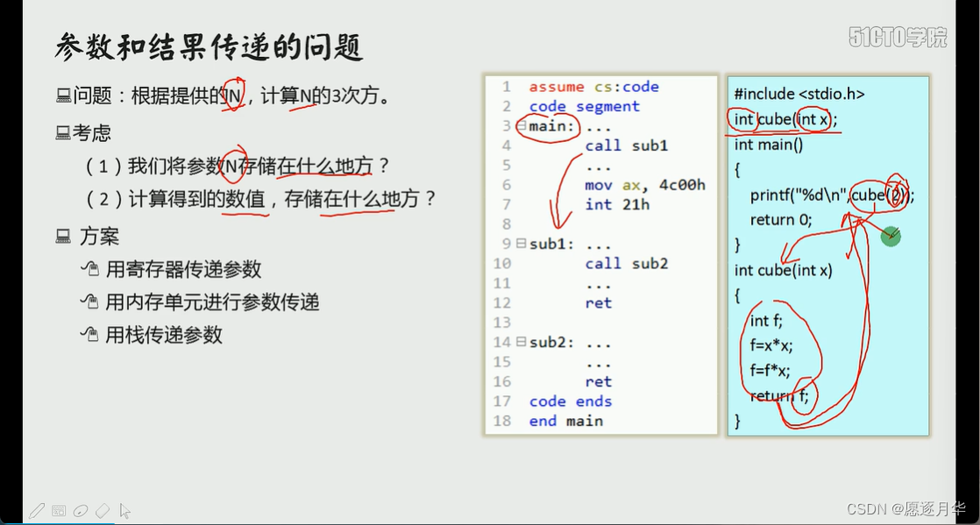This screenshot has width=980, height=525.
Task: Click the code ends line
Action: point(571,401)
